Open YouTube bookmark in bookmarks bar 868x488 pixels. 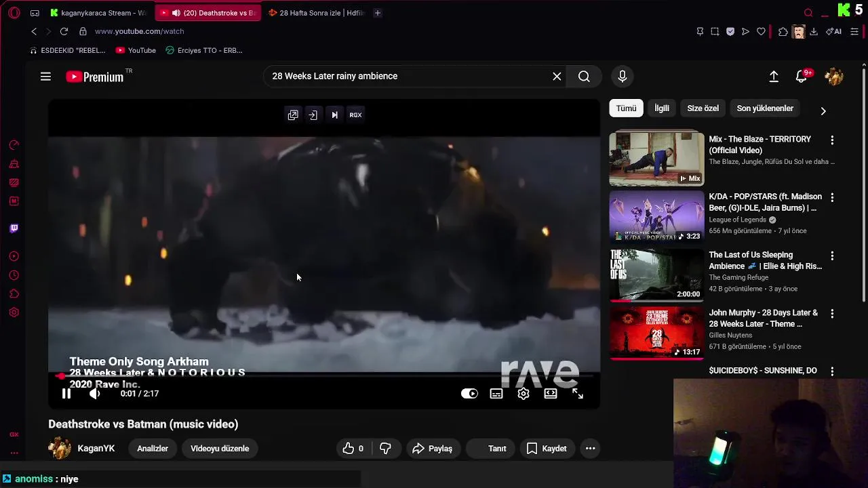pyautogui.click(x=136, y=50)
